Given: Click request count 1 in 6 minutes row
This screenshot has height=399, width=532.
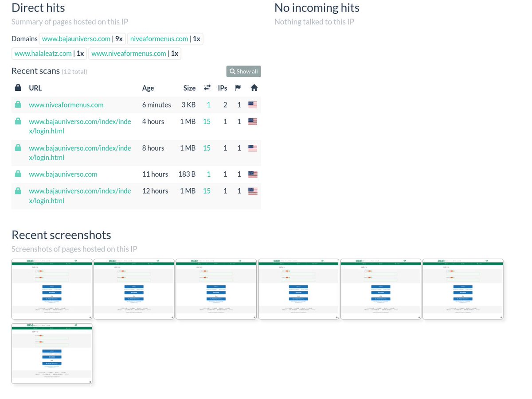Looking at the screenshot, I should (209, 105).
